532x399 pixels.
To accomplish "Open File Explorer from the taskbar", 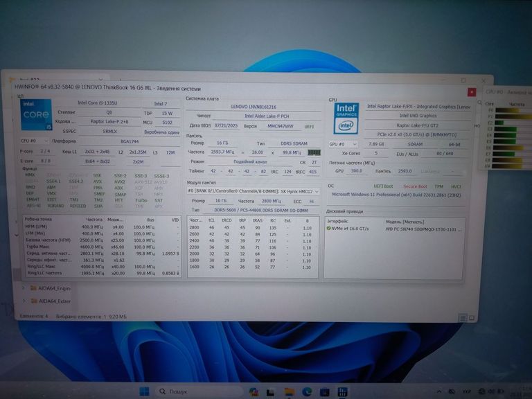I will pos(290,392).
